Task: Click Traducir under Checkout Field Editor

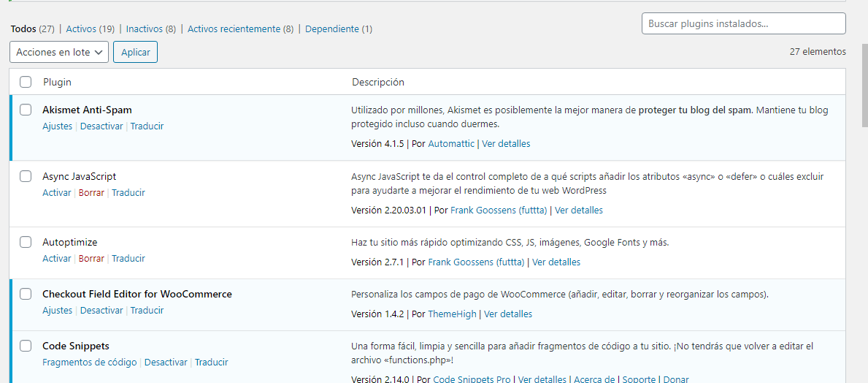Action: 147,311
